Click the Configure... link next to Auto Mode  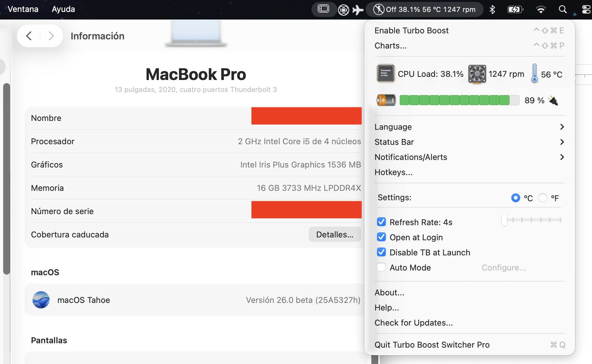pos(504,268)
